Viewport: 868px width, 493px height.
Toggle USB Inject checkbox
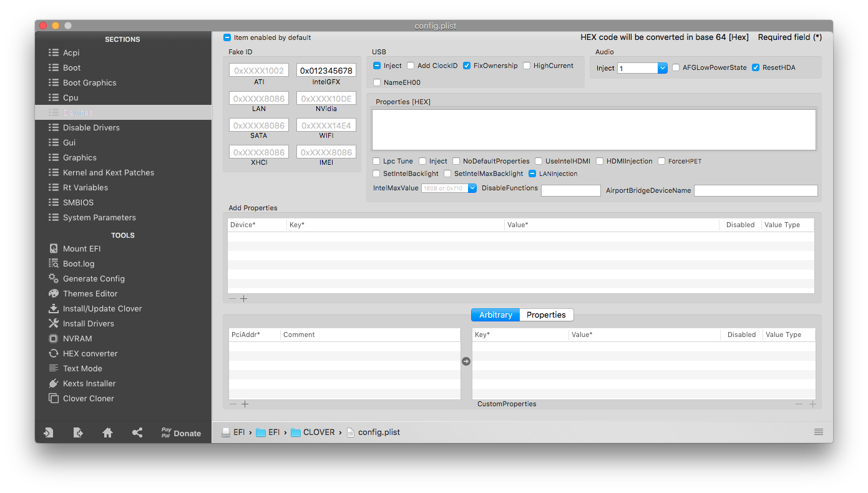coord(377,66)
